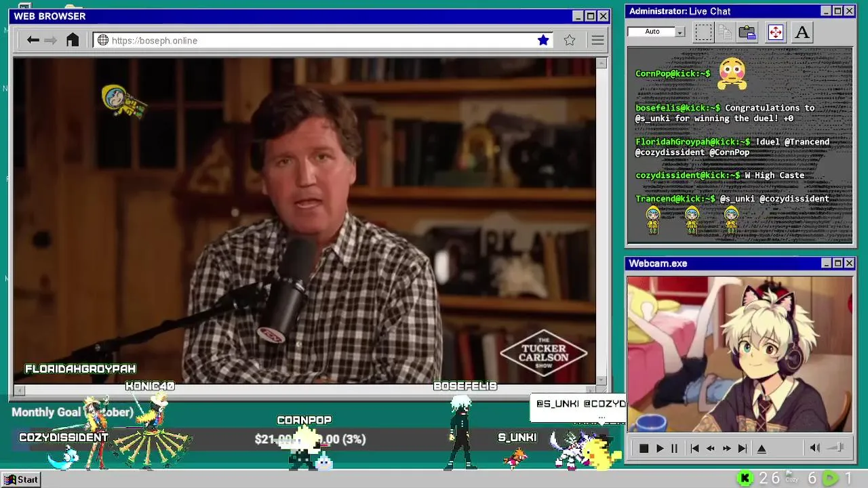Click the Tucker Carlson video in the browser
868x488 pixels.
pos(304,221)
